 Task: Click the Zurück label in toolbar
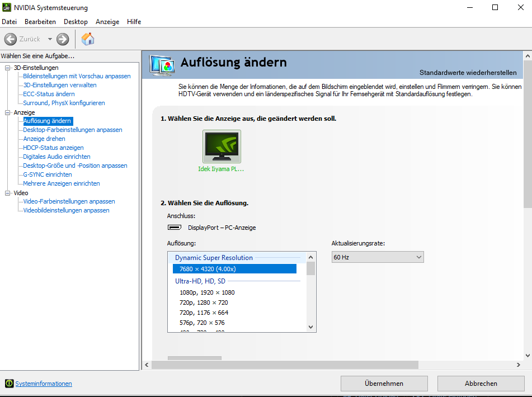click(x=30, y=39)
